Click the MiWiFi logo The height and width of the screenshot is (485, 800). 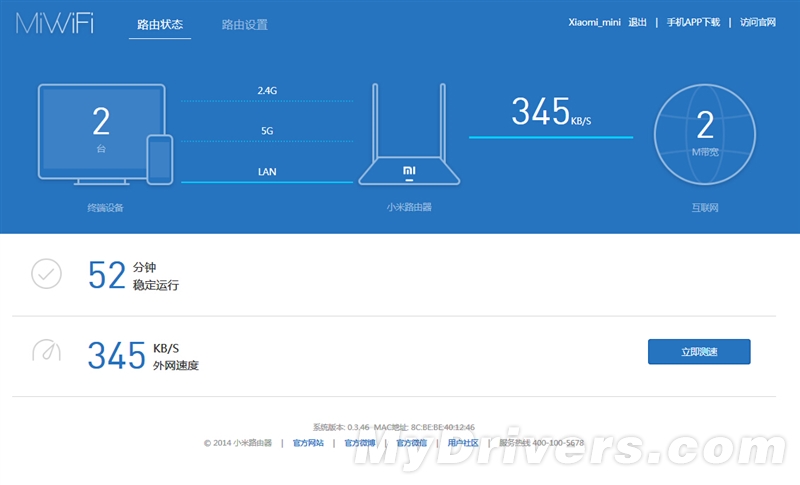click(55, 23)
